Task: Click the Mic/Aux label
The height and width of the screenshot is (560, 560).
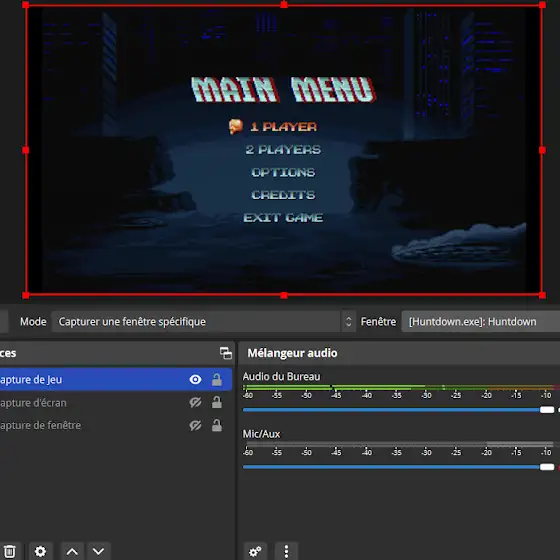Action: coord(261,434)
